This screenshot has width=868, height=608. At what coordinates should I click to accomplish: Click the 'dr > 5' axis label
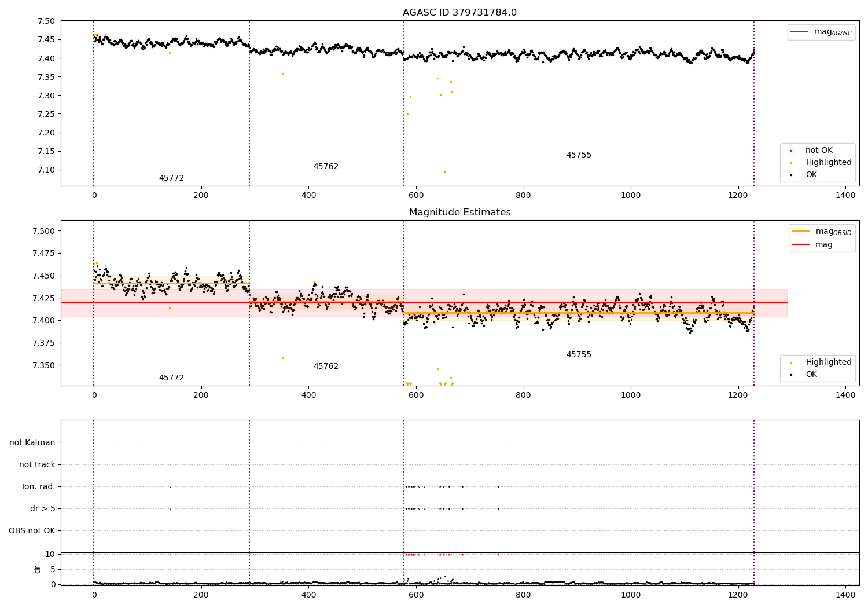click(x=43, y=508)
